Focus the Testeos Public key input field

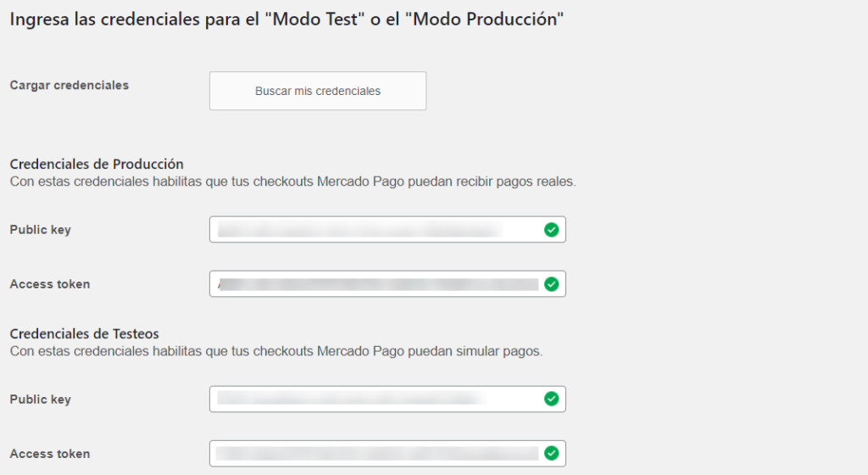click(x=373, y=399)
